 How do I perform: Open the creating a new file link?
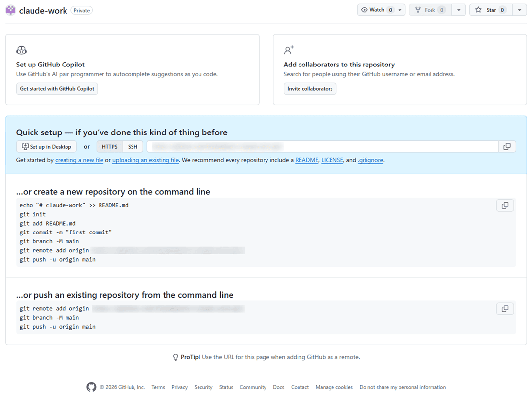[x=79, y=160]
